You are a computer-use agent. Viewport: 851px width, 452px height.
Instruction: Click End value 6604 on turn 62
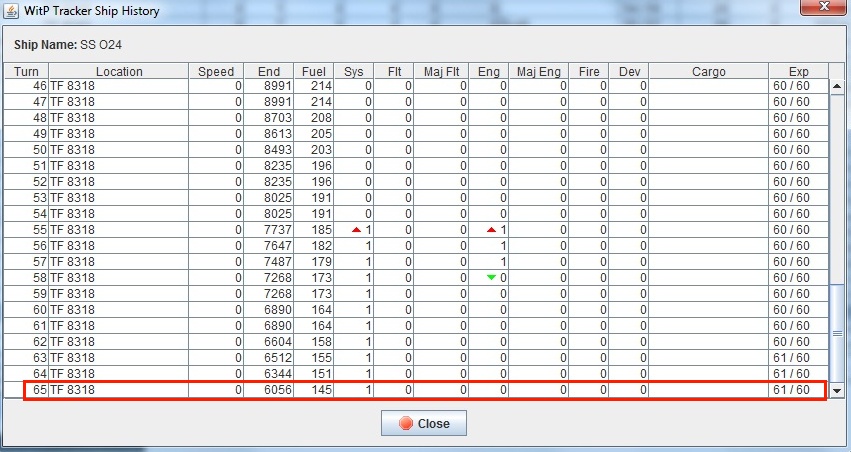(278, 342)
